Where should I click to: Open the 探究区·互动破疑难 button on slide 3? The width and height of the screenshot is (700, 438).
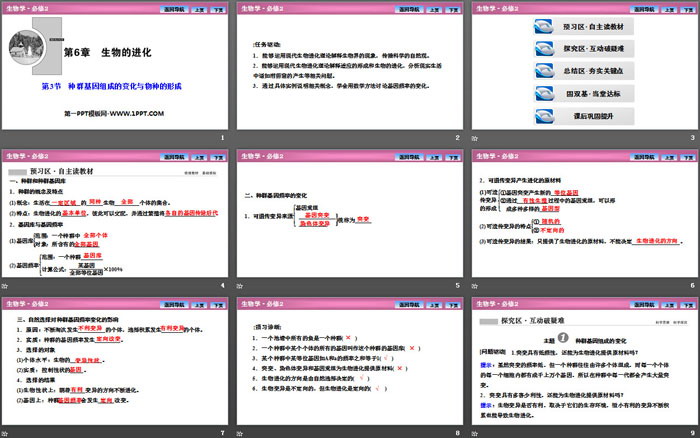[x=584, y=48]
